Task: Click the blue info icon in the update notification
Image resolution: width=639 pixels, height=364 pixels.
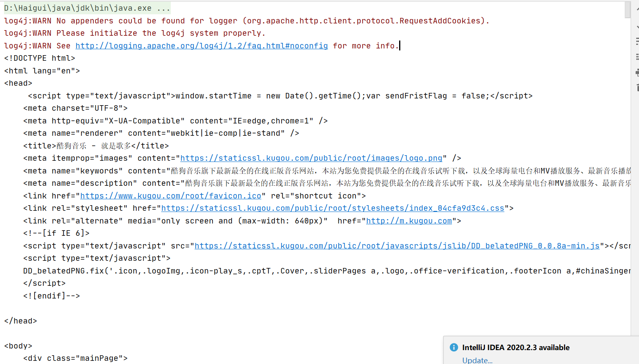Action: pos(453,347)
